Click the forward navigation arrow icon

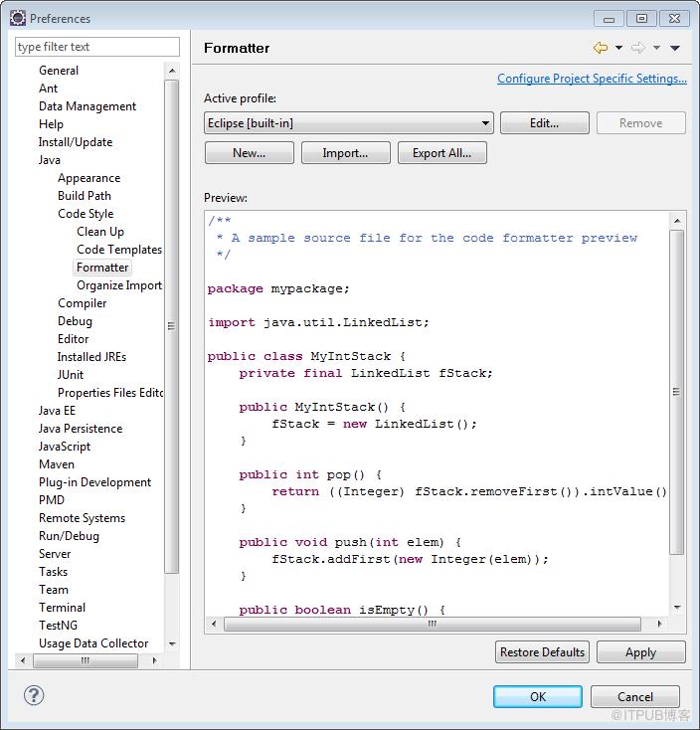[x=638, y=48]
